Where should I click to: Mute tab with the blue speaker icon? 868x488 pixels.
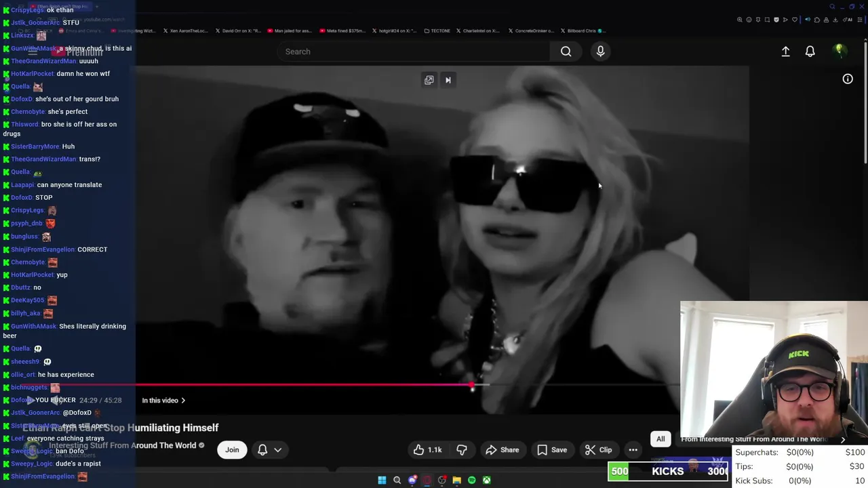click(x=808, y=20)
